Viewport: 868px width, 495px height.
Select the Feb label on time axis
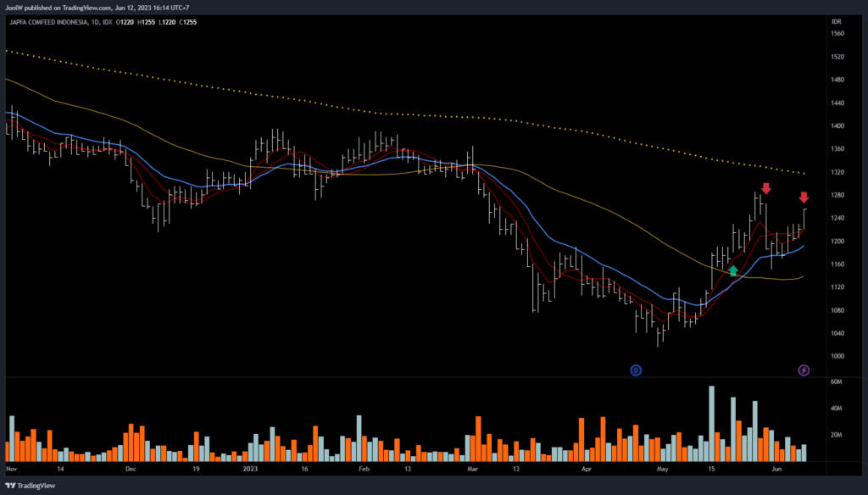[x=364, y=468]
